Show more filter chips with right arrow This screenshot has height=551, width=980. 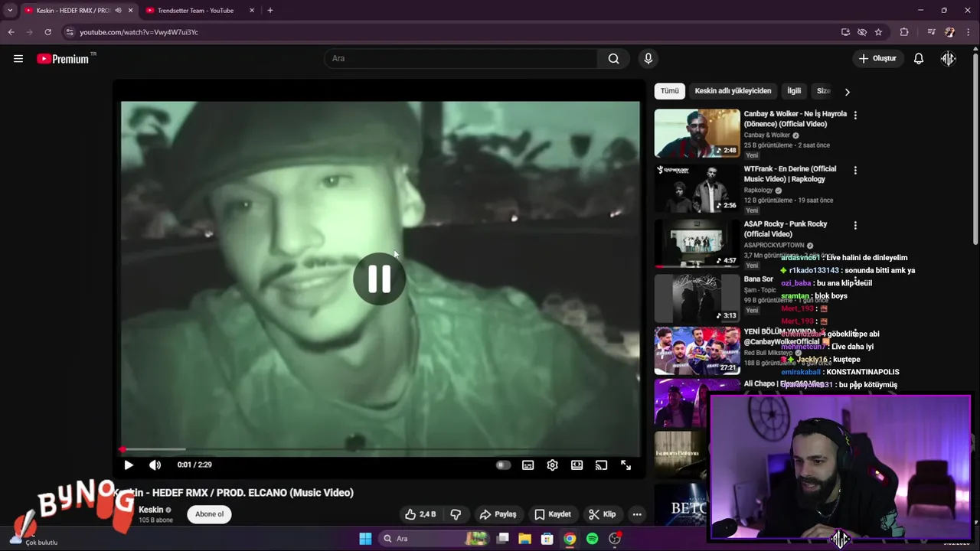pos(847,92)
